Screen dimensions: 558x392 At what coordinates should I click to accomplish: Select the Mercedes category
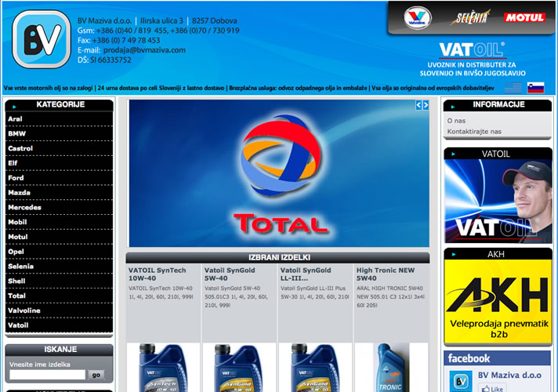(25, 207)
